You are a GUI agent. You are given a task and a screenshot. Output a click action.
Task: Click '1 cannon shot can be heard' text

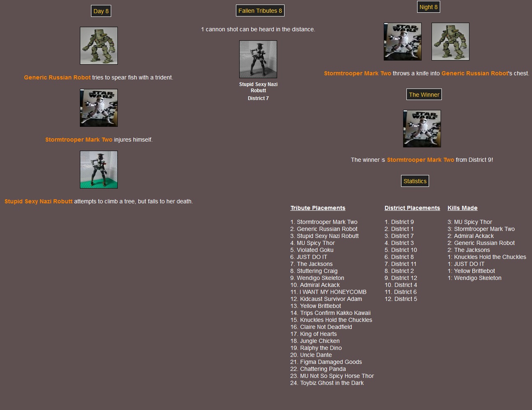[x=258, y=29]
